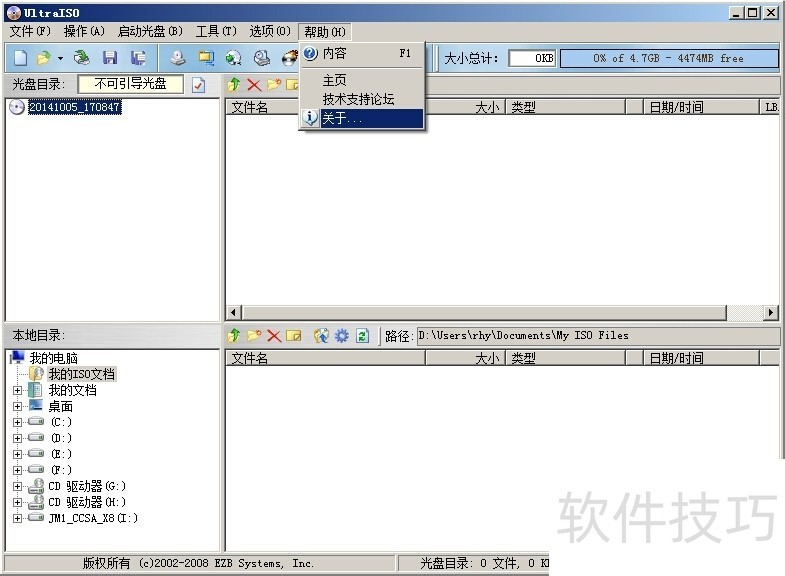Click the Convert image disc icon

click(x=233, y=58)
